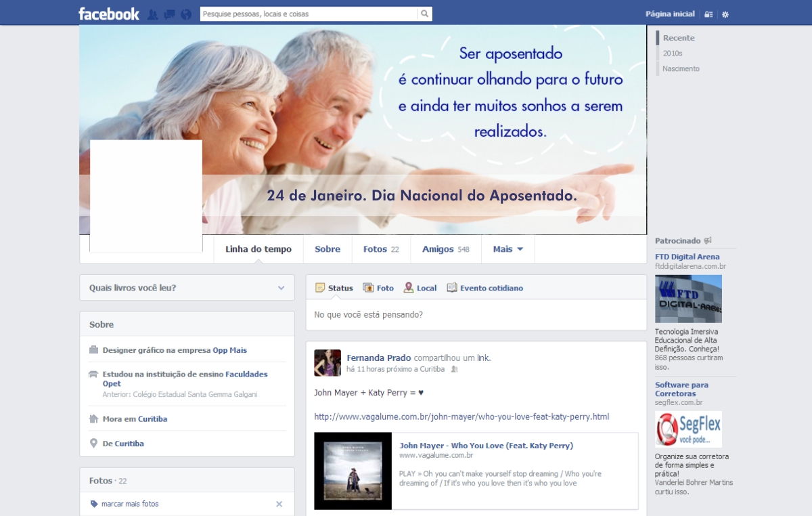The width and height of the screenshot is (812, 516).
Task: Go to Página inicial
Action: point(670,14)
